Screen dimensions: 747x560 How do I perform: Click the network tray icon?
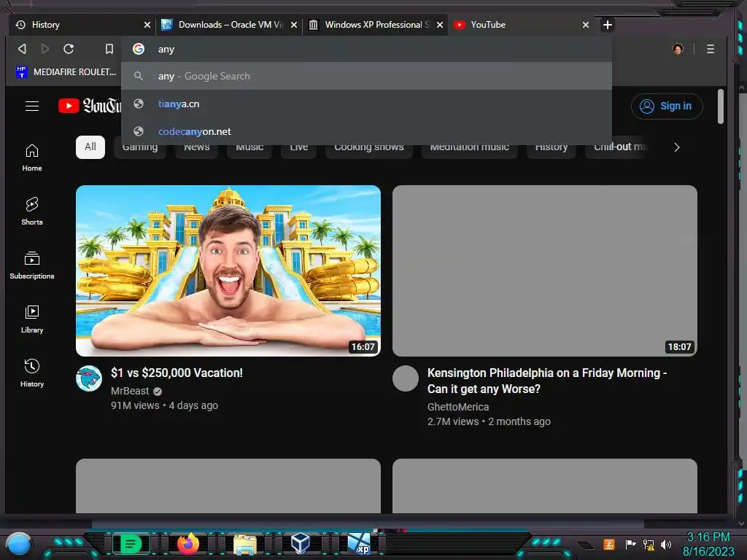649,544
